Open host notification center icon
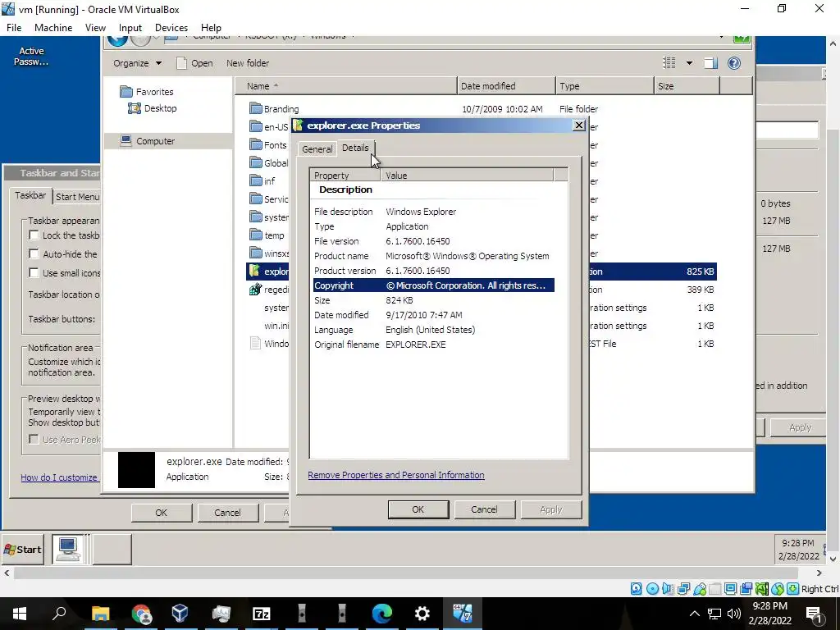 pos(814,614)
